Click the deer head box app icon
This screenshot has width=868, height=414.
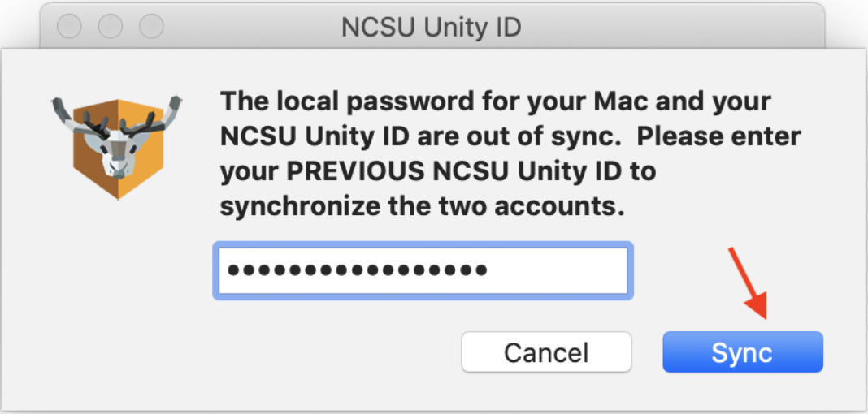(116, 146)
